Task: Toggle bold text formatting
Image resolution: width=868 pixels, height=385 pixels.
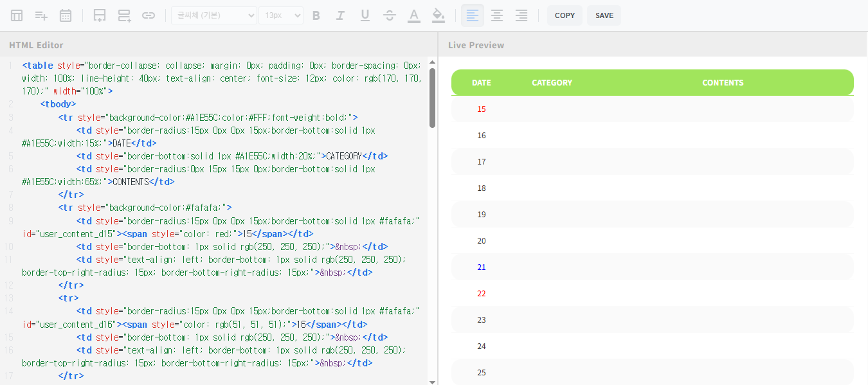Action: coord(316,15)
